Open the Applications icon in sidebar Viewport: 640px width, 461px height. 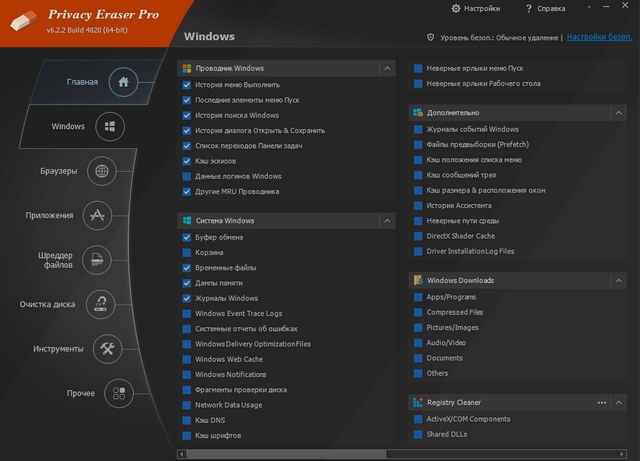(96, 215)
